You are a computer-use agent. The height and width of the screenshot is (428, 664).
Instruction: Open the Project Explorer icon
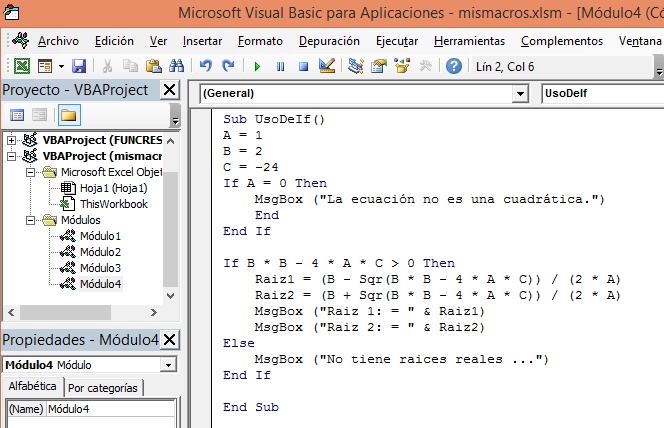point(356,66)
